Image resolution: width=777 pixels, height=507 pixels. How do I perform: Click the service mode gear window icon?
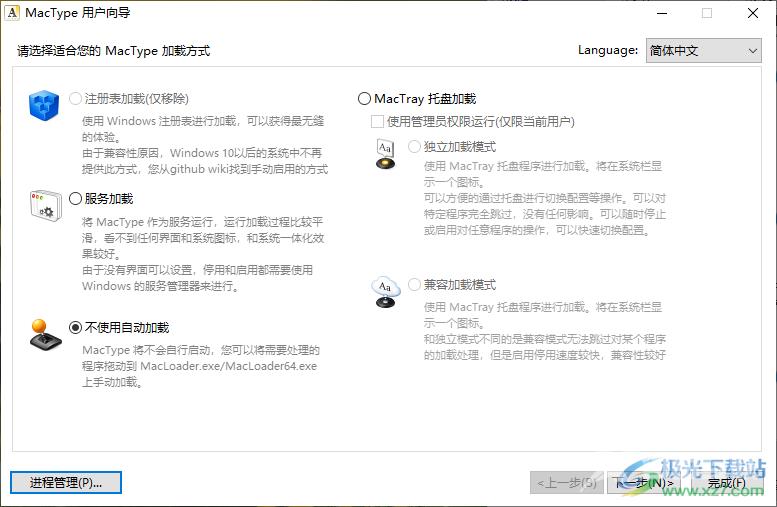point(45,205)
